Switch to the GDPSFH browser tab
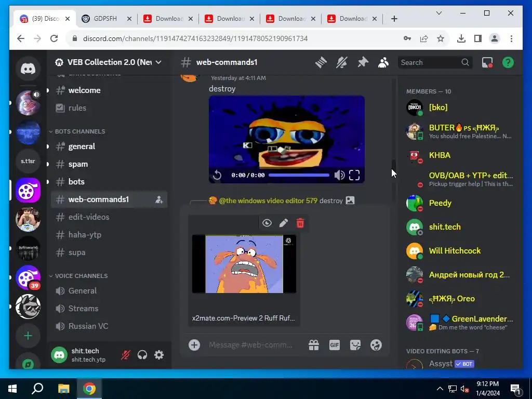 click(x=105, y=19)
